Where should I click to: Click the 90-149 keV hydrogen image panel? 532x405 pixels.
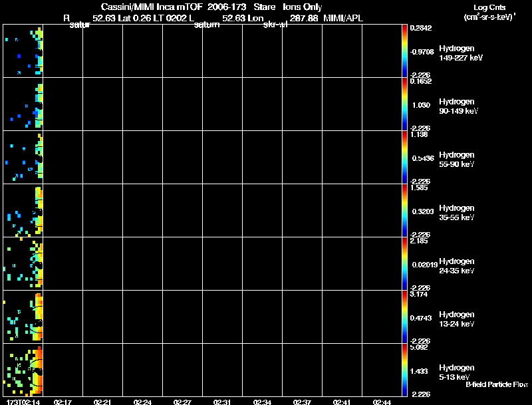point(23,104)
